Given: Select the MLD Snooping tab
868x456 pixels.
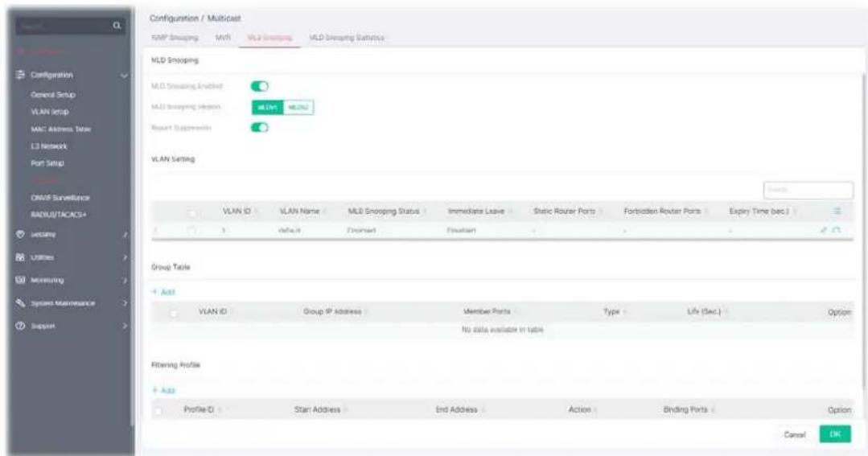Looking at the screenshot, I should coord(269,38).
